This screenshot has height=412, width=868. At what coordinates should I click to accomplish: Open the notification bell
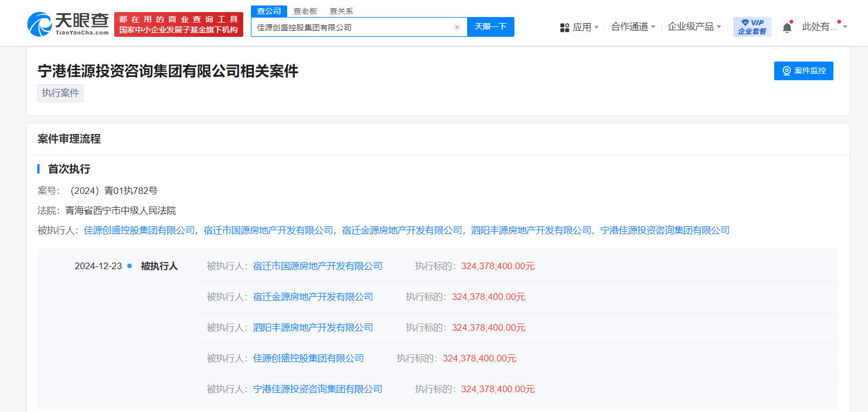coord(787,27)
